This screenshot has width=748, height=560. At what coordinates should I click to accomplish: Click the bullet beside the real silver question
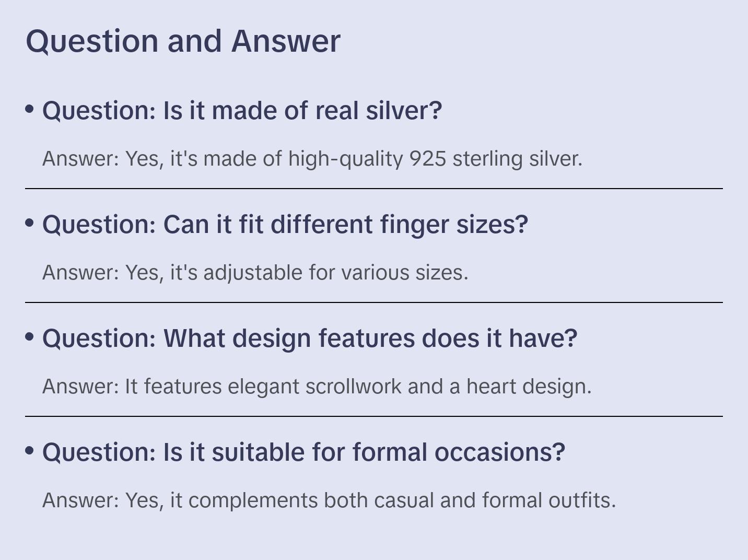[30, 109]
